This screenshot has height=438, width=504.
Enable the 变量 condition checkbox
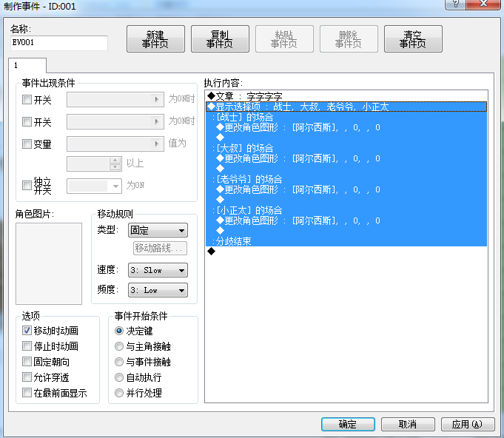(x=27, y=144)
